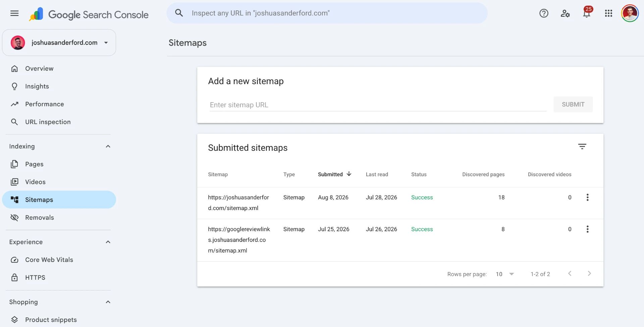Go to previous page of sitemaps
This screenshot has height=327, width=644.
pyautogui.click(x=570, y=274)
